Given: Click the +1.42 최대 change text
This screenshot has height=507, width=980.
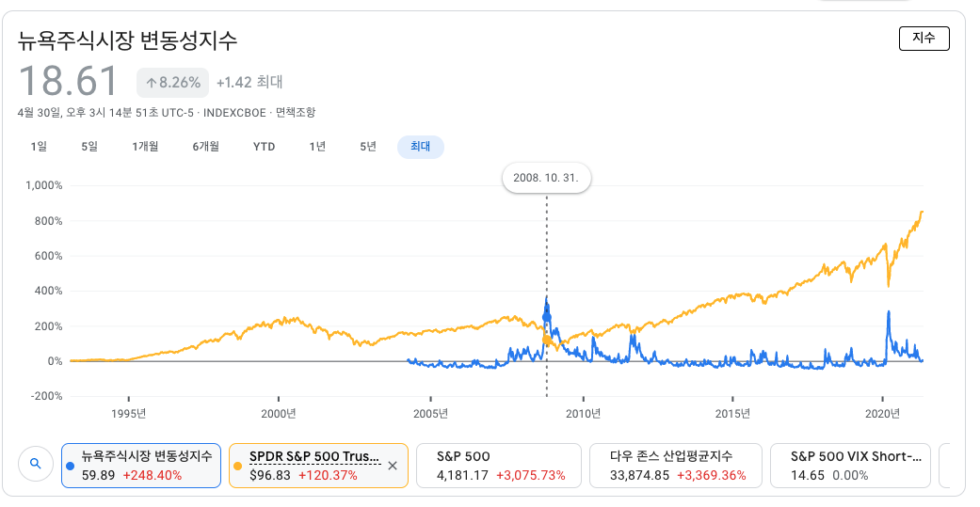Looking at the screenshot, I should [x=249, y=83].
